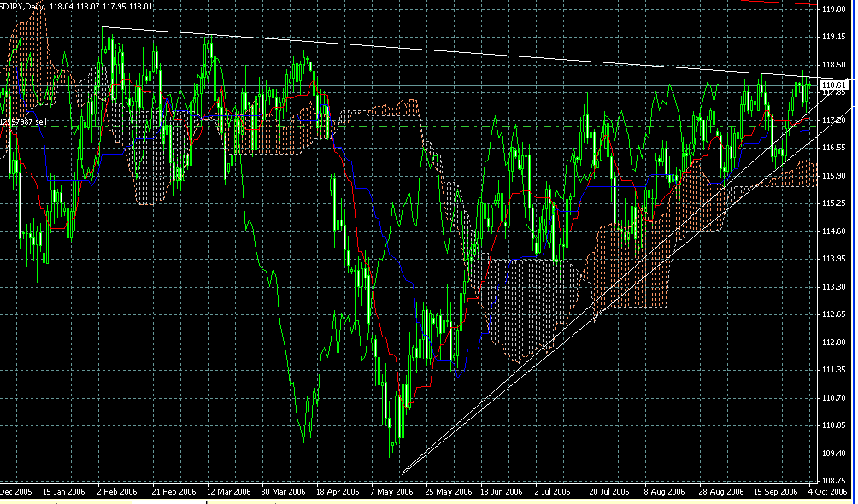The width and height of the screenshot is (858, 504).
Task: Click the 112.65 price axis label
Action: tap(834, 314)
